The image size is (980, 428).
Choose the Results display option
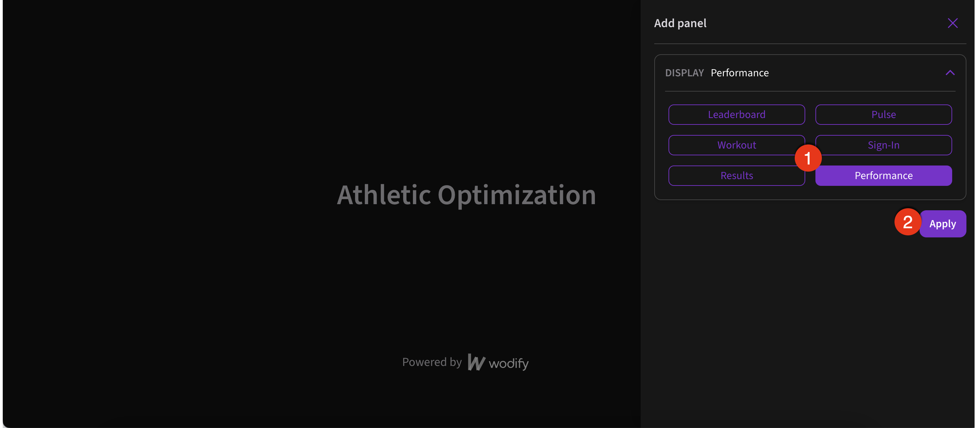[x=736, y=175]
